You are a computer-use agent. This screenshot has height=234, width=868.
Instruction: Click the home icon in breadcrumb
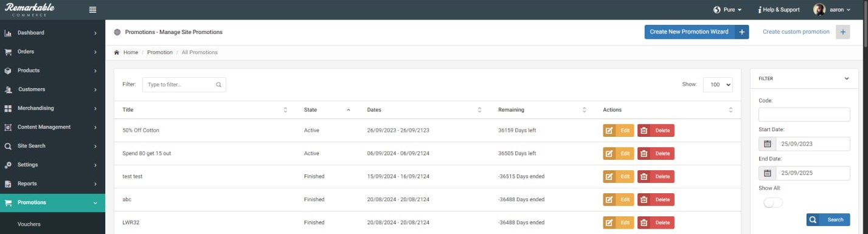[117, 52]
